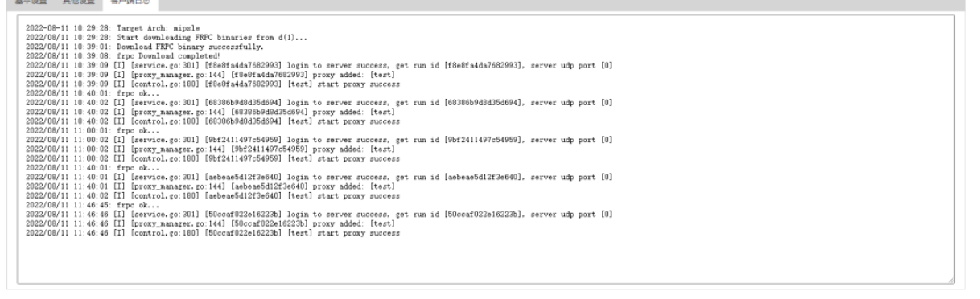Viewport: 980px width, 299px height.
Task: Click inside the client log text area
Action: (x=486, y=149)
